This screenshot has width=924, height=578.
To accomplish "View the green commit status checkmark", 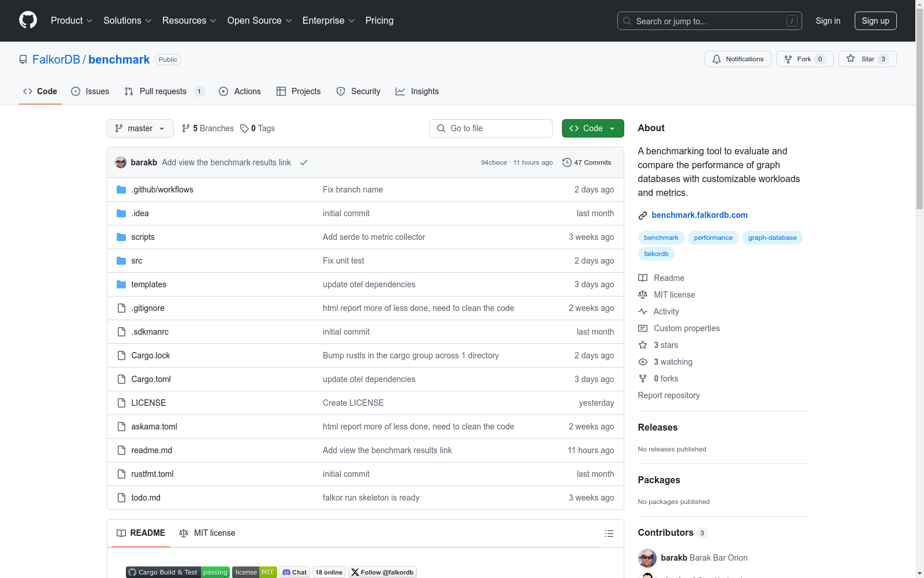I will tap(304, 162).
